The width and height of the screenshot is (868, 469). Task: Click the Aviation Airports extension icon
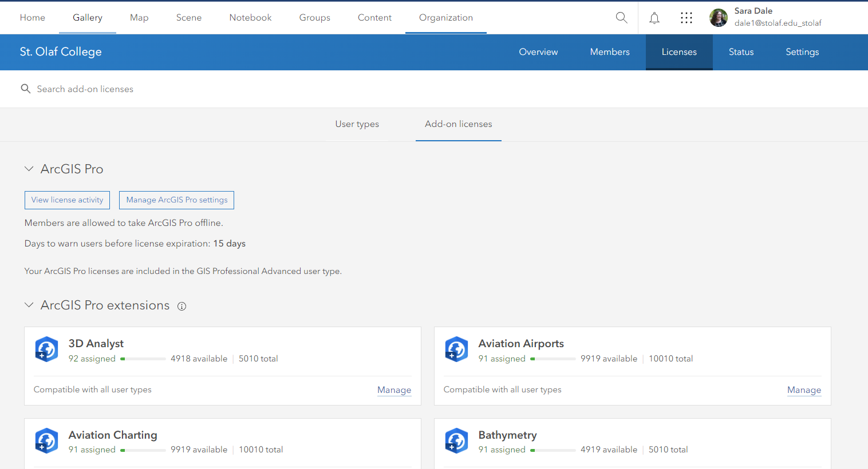456,349
